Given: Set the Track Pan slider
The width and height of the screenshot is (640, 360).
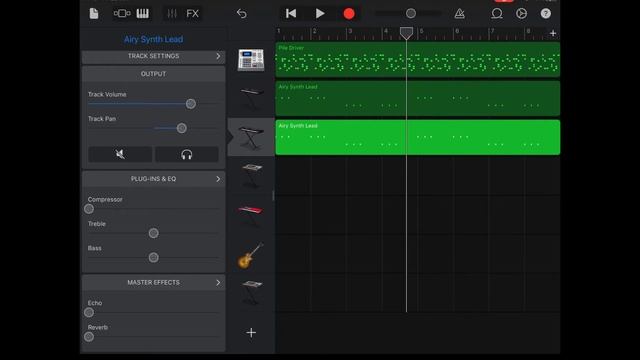Looking at the screenshot, I should (x=182, y=128).
